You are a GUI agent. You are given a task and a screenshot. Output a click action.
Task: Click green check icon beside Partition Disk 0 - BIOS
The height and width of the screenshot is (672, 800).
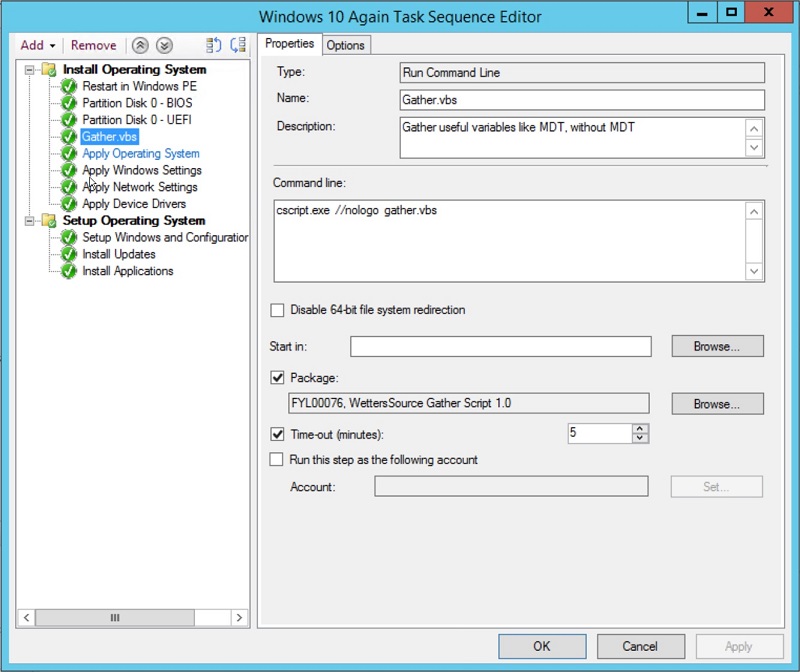click(69, 103)
